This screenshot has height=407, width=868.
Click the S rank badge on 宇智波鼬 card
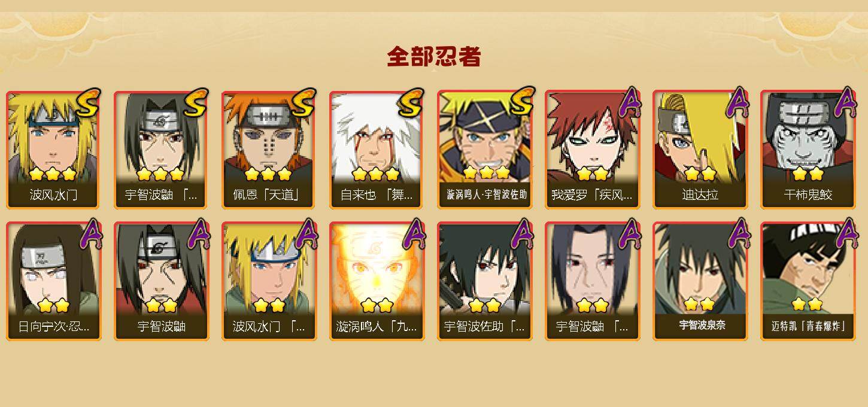196,103
